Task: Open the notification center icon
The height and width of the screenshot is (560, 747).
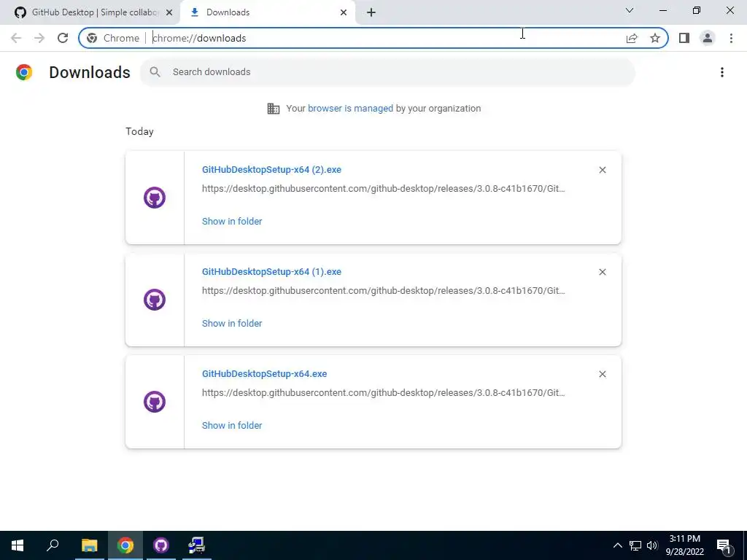Action: click(724, 545)
